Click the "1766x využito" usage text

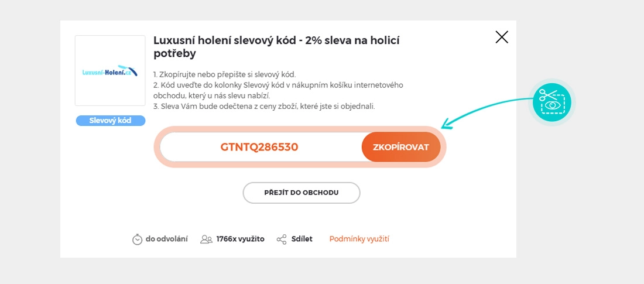pyautogui.click(x=240, y=239)
